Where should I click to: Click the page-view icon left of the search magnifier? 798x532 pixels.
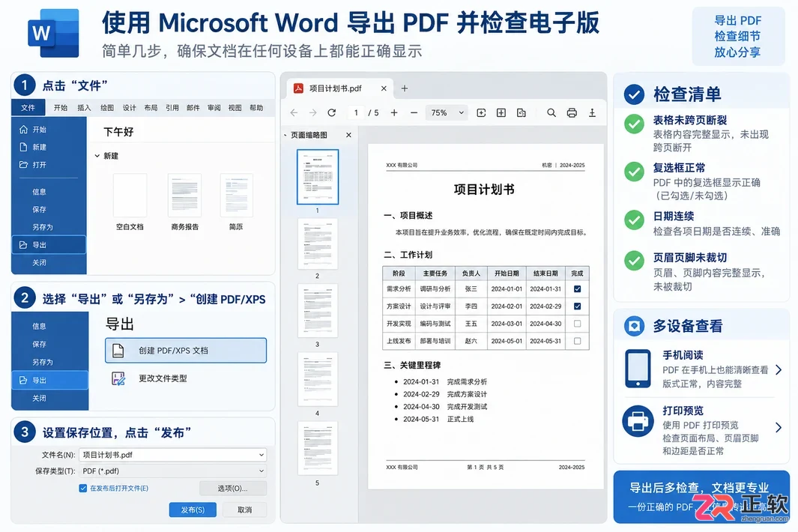(522, 112)
